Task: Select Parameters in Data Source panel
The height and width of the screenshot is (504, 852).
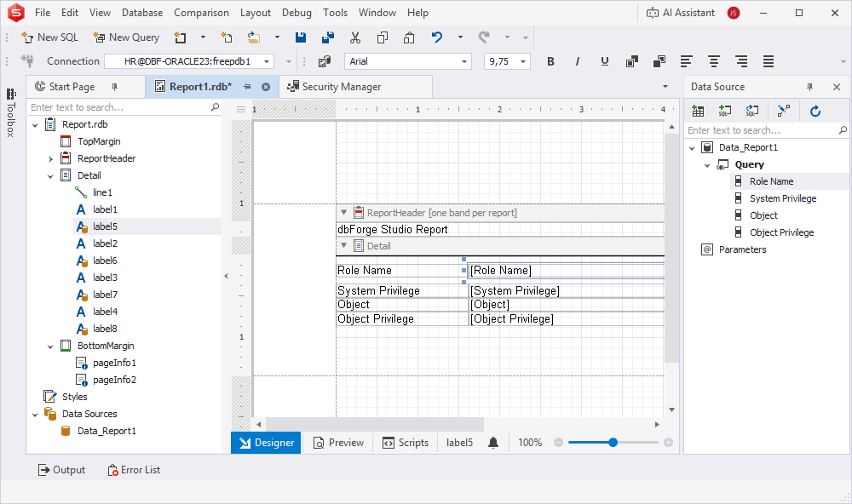Action: click(x=742, y=249)
